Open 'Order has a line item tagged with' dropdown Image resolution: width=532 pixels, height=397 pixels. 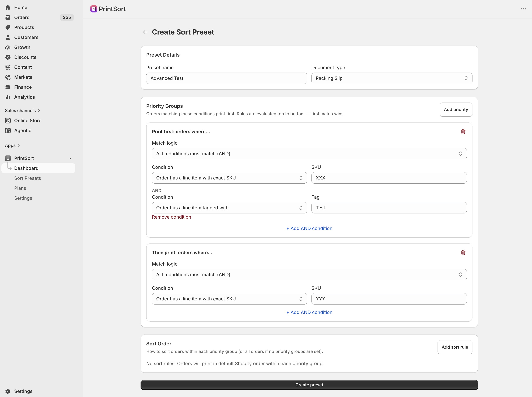coord(230,208)
